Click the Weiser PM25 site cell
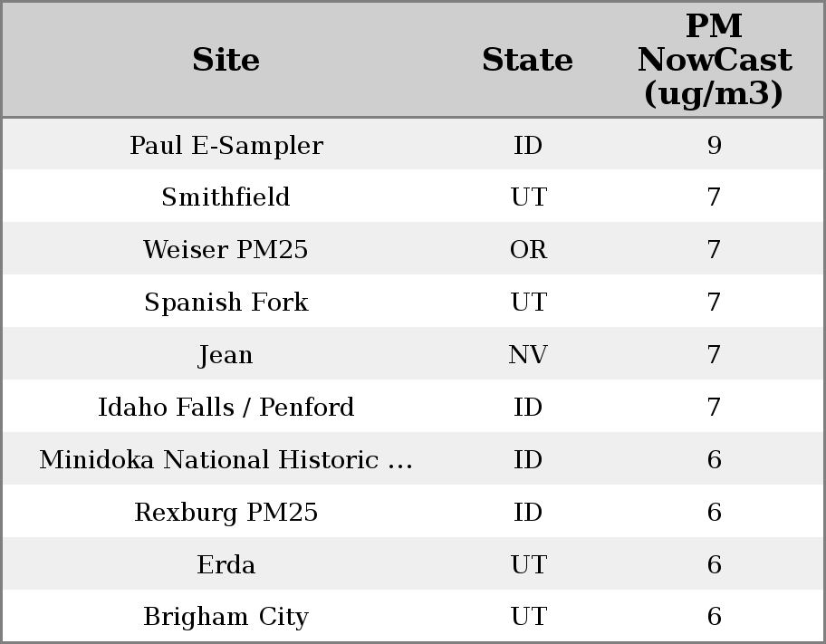The width and height of the screenshot is (826, 644). click(226, 250)
